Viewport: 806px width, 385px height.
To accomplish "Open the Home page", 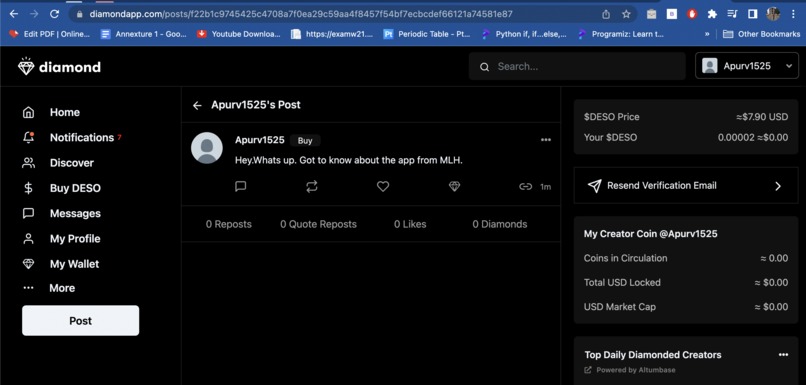I will [65, 112].
